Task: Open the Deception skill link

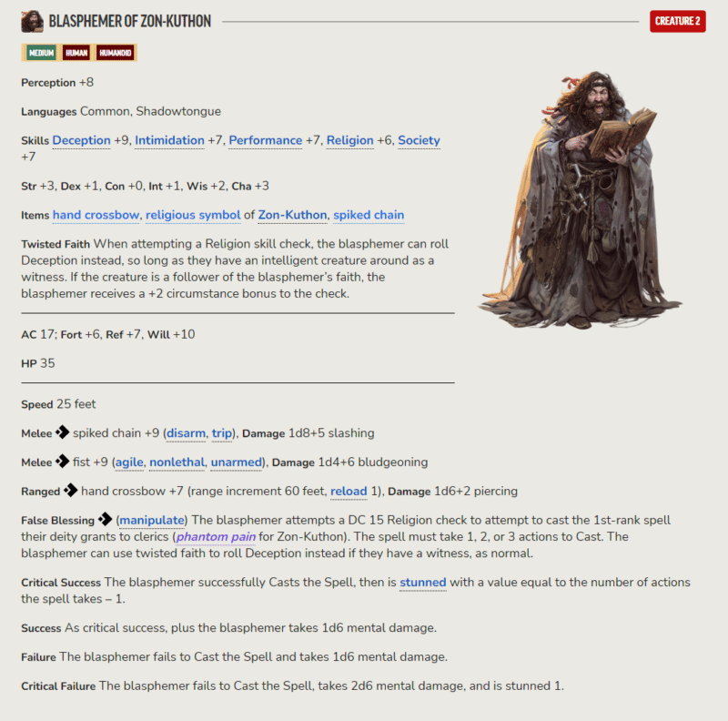Action: click(x=81, y=140)
